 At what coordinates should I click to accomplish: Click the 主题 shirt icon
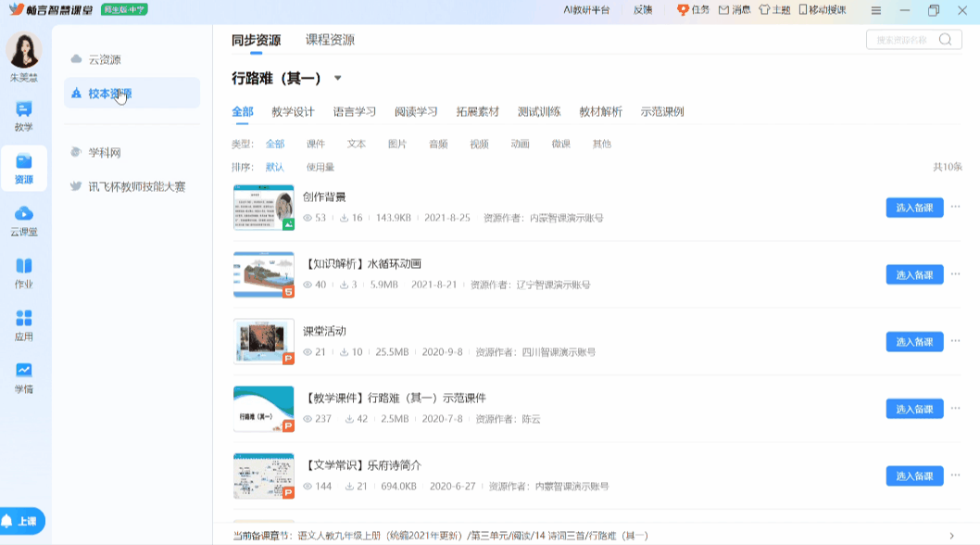pos(764,10)
